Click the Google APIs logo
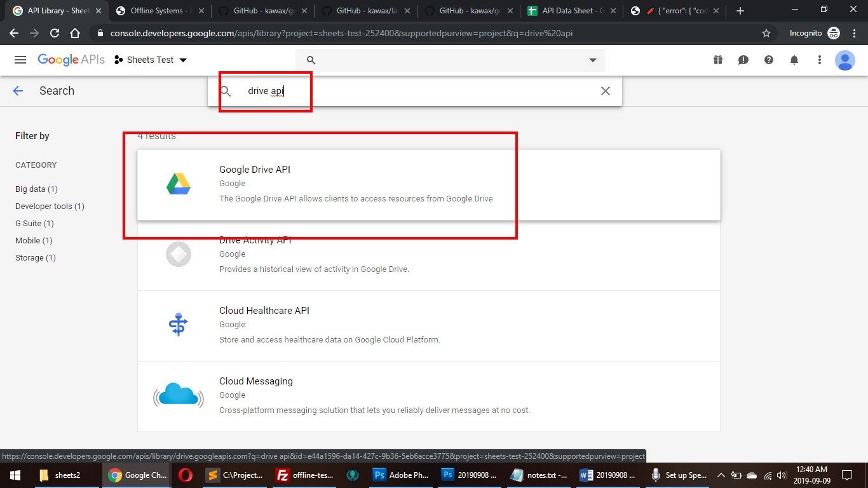This screenshot has width=868, height=488. 71,60
